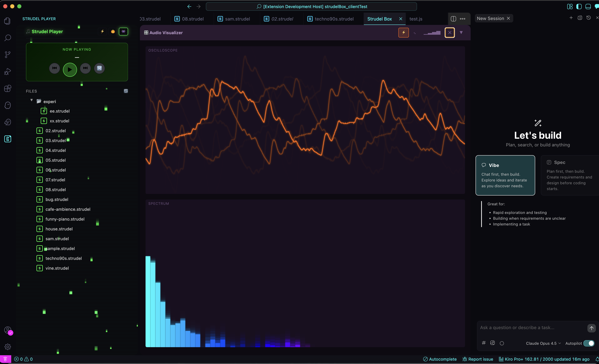599x364 pixels.
Task: Toggle the X visualizer option button
Action: 449,33
